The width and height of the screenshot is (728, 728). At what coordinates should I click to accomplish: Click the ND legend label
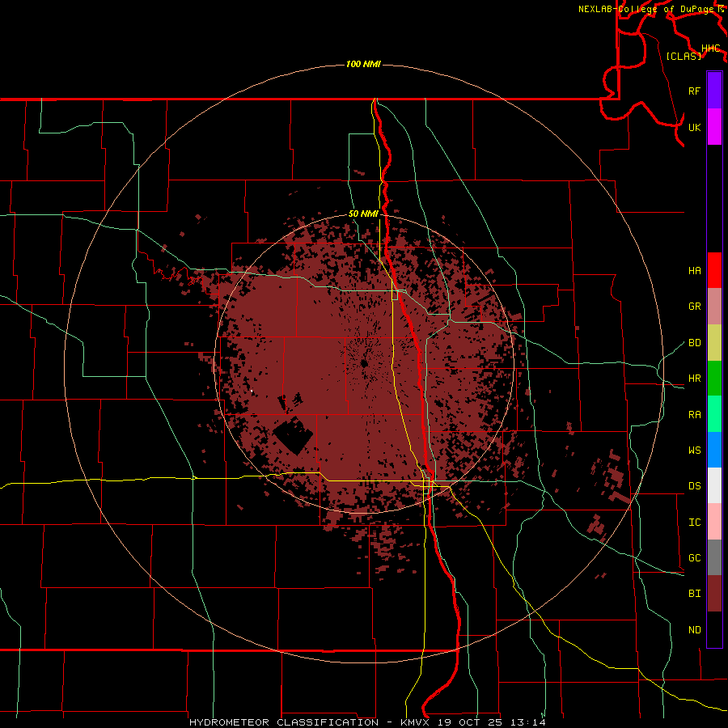pyautogui.click(x=695, y=629)
